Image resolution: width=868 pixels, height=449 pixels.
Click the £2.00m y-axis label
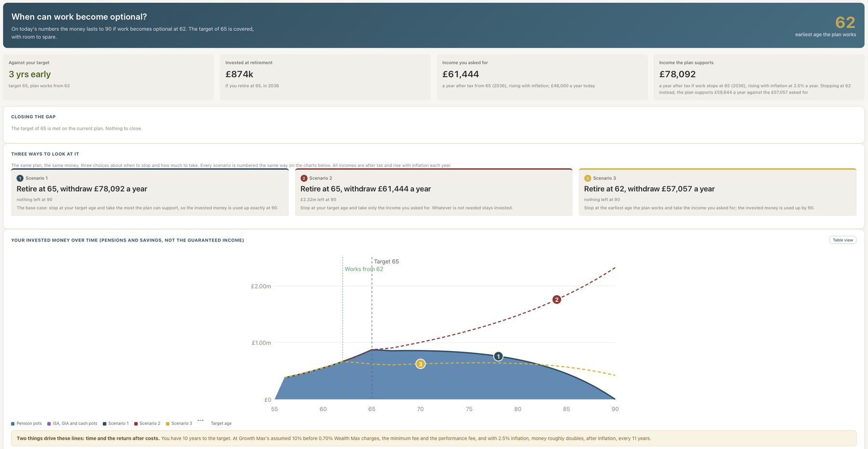coord(261,286)
